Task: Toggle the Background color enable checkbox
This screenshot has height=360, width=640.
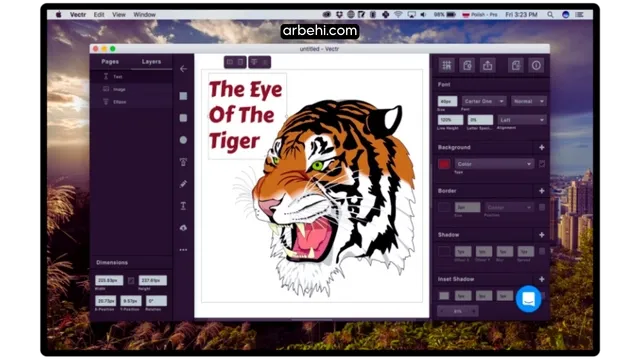Action: (x=542, y=164)
